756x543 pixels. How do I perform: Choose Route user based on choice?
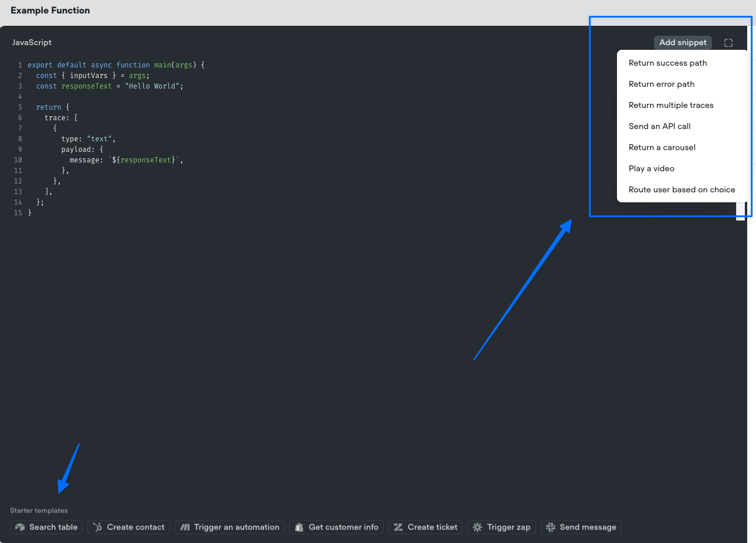[682, 189]
